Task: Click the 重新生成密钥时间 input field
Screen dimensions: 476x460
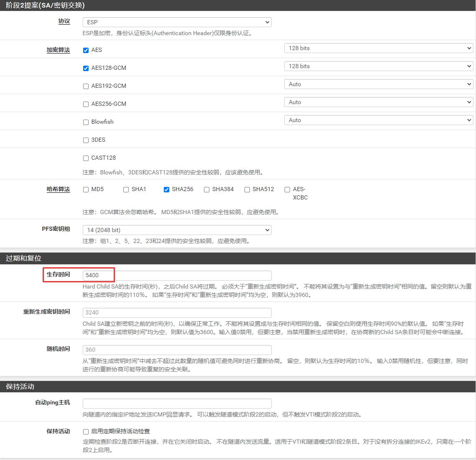Action: pos(177,312)
